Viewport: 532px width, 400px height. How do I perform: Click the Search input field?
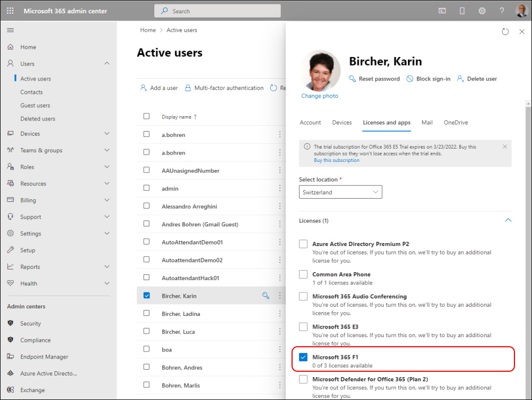[218, 11]
